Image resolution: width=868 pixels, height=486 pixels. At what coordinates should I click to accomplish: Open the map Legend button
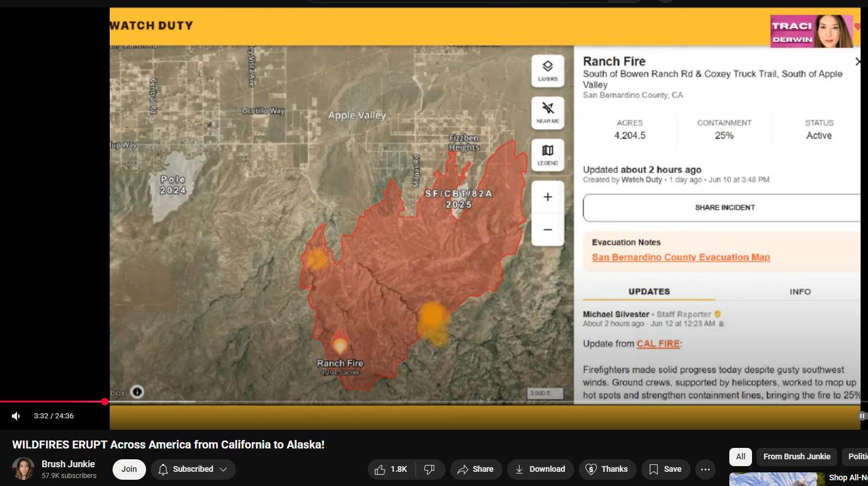click(547, 155)
